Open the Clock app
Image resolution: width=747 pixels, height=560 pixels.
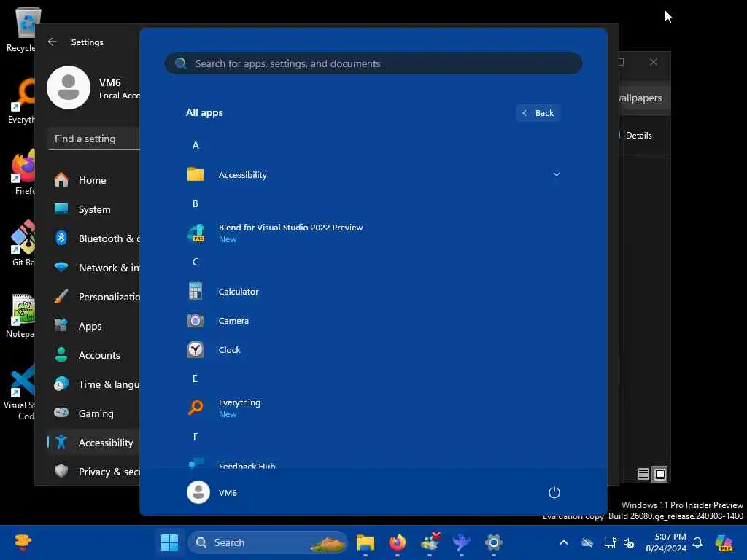(373, 349)
